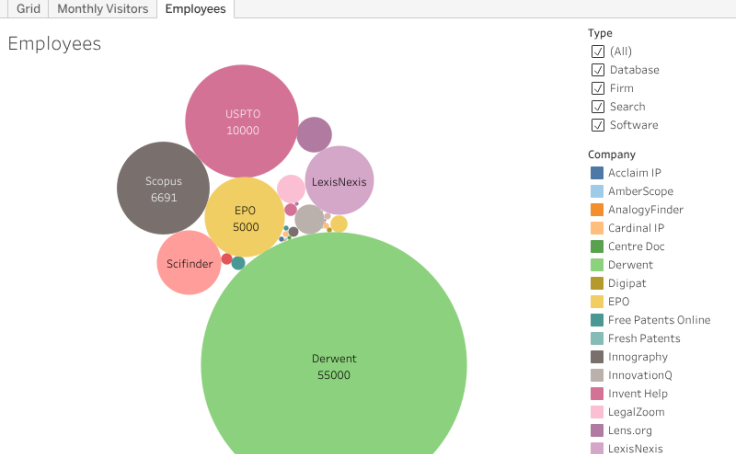This screenshot has height=454, width=736.
Task: Select the light pink bubble near EPO
Action: (291, 189)
